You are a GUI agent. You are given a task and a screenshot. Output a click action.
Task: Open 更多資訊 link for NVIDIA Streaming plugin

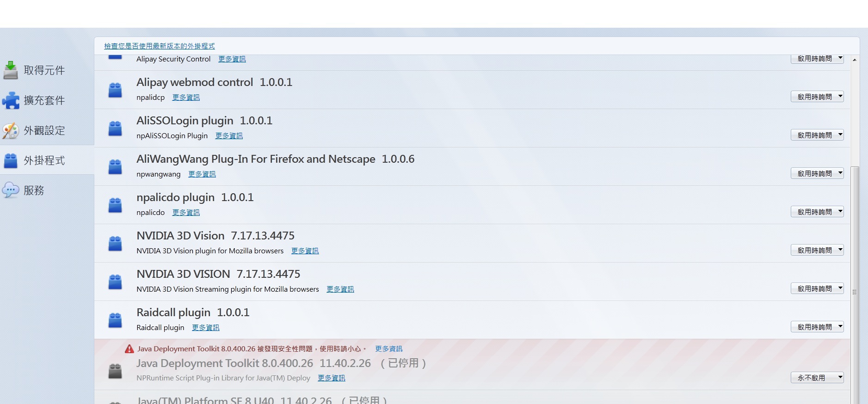(x=340, y=289)
